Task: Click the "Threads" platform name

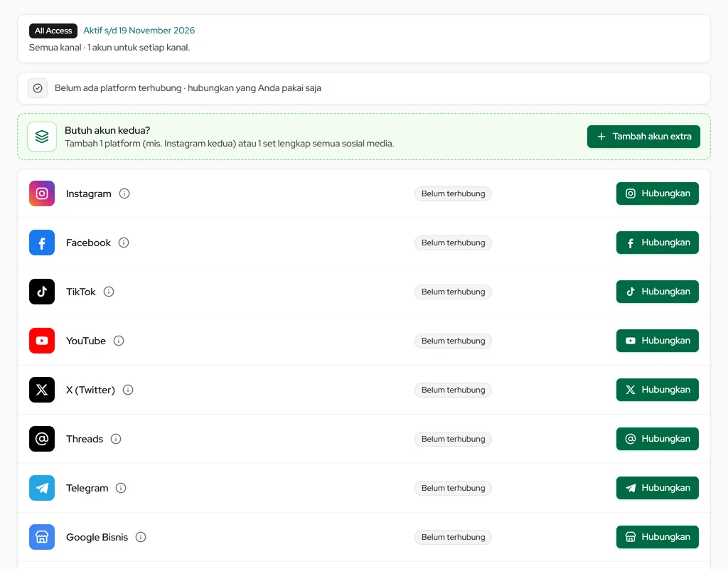Action: (85, 439)
